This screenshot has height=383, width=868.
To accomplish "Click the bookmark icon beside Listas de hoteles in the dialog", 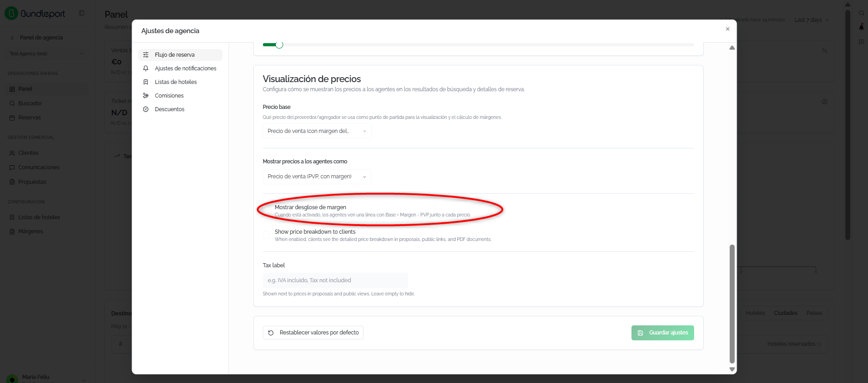I will [146, 82].
